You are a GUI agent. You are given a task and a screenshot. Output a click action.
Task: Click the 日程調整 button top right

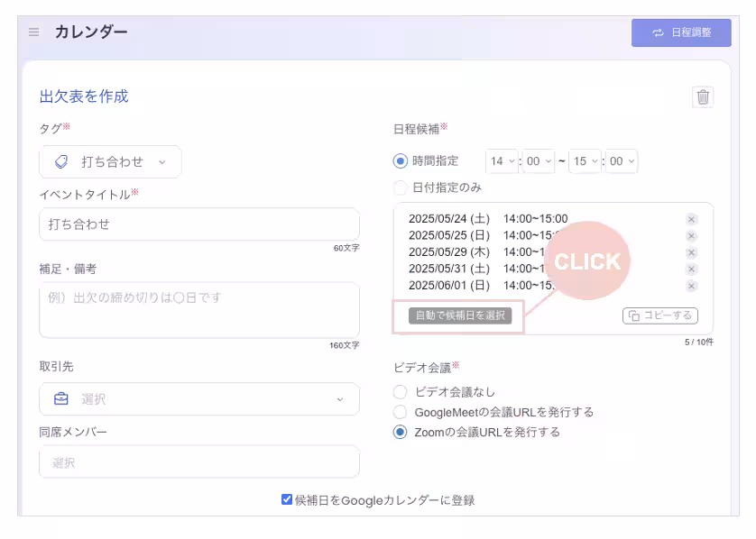point(681,32)
